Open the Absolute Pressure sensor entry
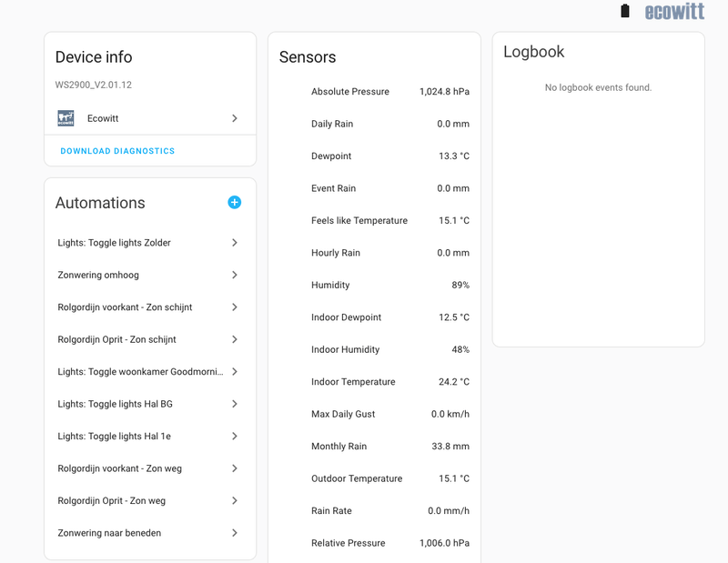The image size is (728, 563). pyautogui.click(x=350, y=92)
